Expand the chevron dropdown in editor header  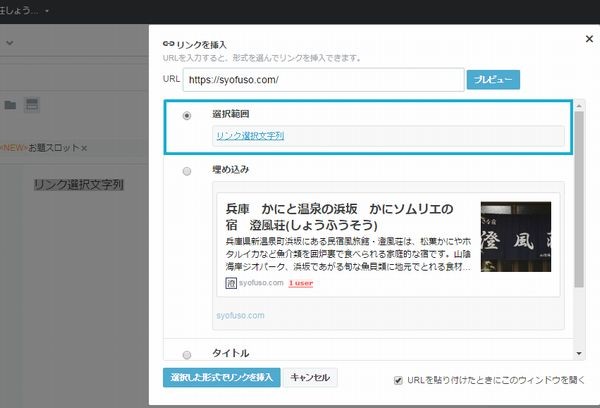(10, 43)
